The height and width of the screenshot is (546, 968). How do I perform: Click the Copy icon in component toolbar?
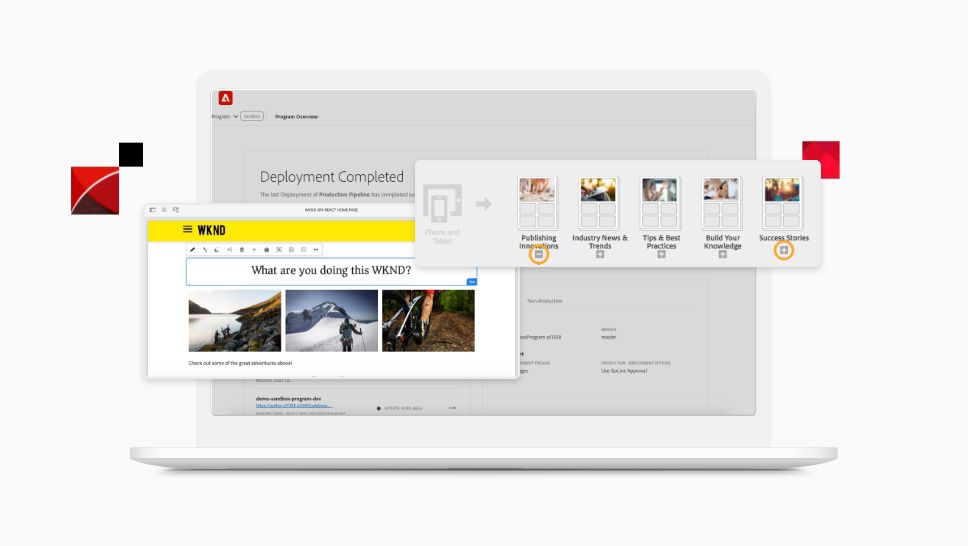(x=217, y=250)
